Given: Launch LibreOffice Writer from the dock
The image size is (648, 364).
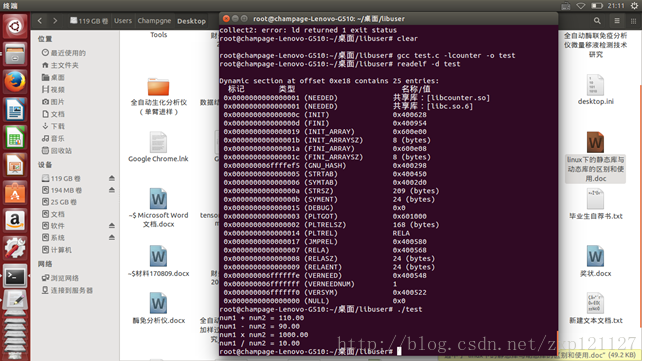Looking at the screenshot, I should click(x=15, y=109).
